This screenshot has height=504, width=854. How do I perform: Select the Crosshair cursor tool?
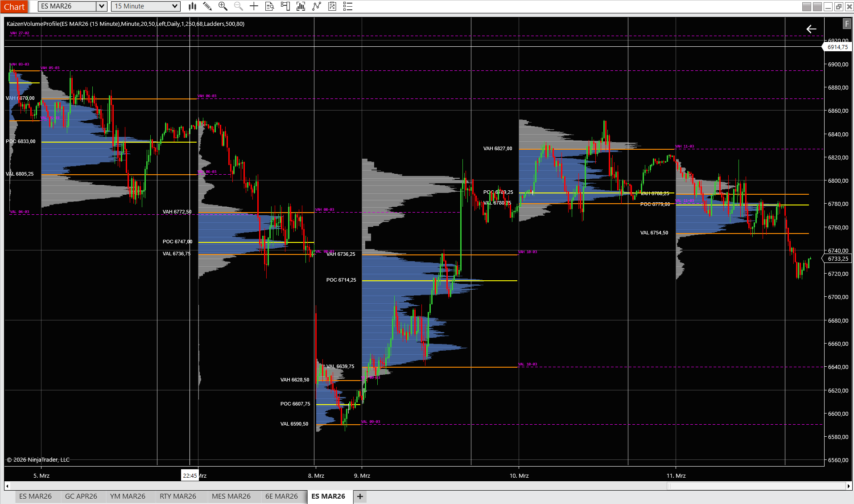coord(253,6)
